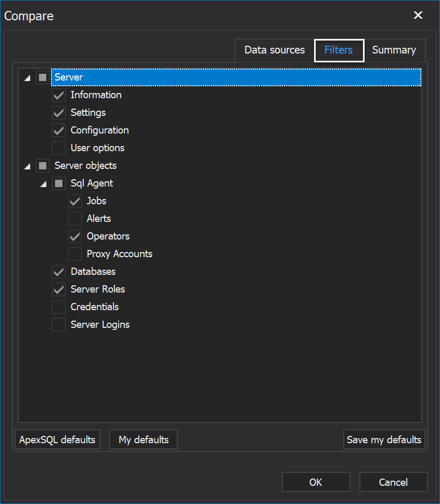The width and height of the screenshot is (440, 504).
Task: Load My defaults settings
Action: (144, 440)
